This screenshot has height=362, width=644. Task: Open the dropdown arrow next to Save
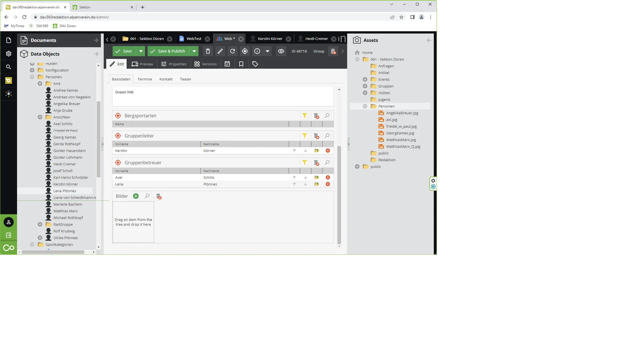coord(141,51)
